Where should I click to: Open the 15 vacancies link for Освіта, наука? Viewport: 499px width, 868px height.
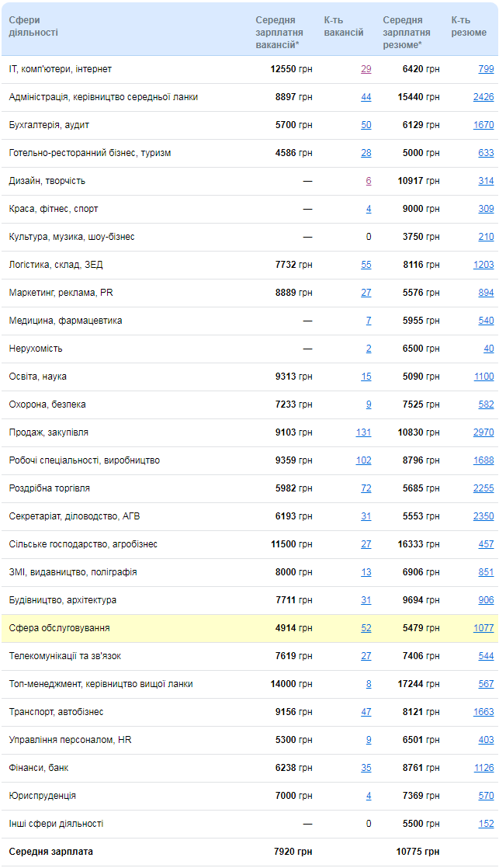[x=366, y=377]
